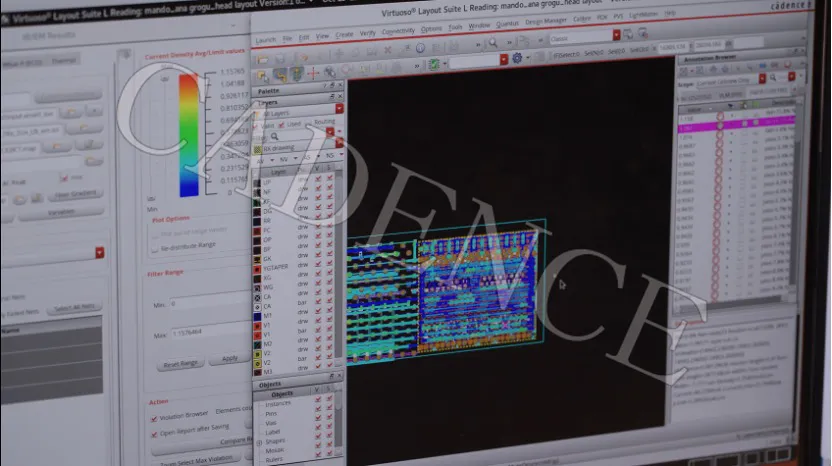Expand the All Layers dropdown in the Palette

[x=339, y=108]
